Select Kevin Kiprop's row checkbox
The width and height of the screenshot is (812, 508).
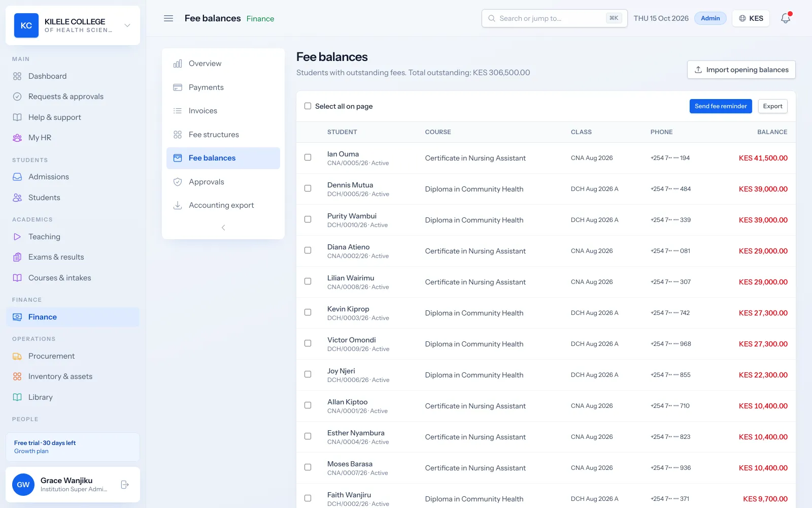tap(308, 312)
